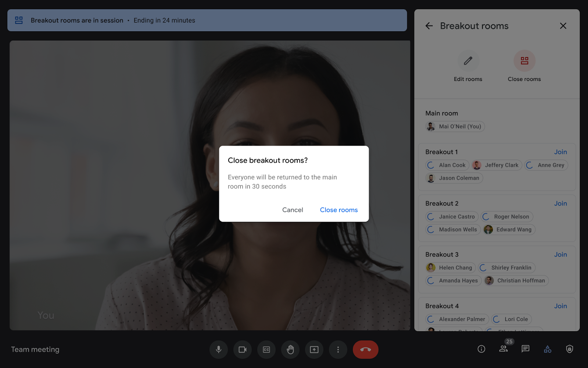The width and height of the screenshot is (588, 368).
Task: Go back with the panel's arrow
Action: (429, 26)
